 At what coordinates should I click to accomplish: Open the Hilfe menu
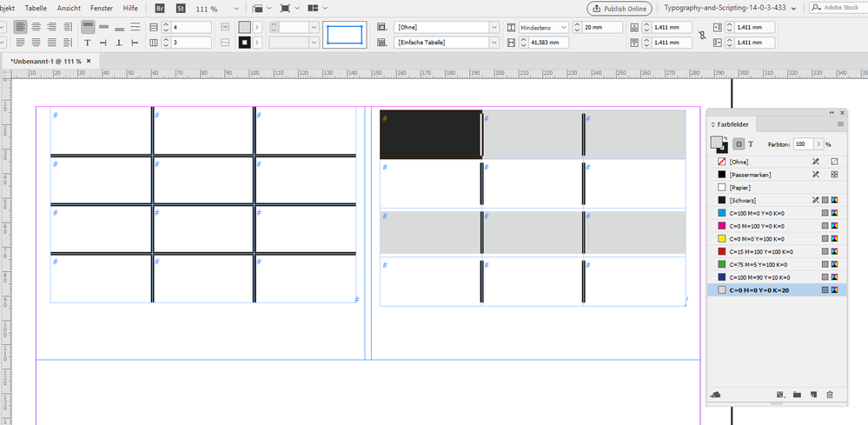click(x=130, y=9)
